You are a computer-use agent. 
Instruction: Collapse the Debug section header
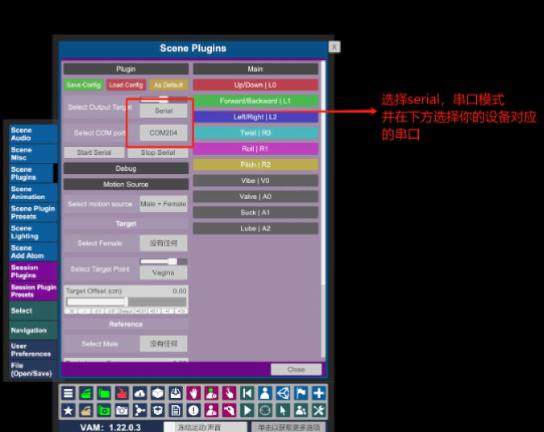pos(126,169)
